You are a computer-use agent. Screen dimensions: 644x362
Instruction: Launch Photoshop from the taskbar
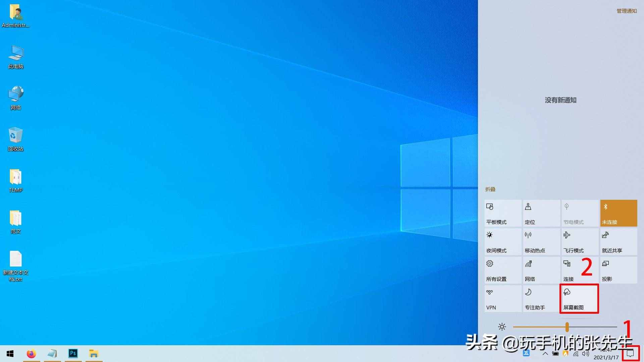tap(73, 354)
